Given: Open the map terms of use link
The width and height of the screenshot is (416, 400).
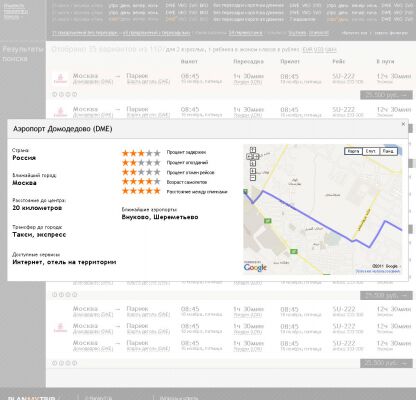Looking at the screenshot, I should pos(378,271).
